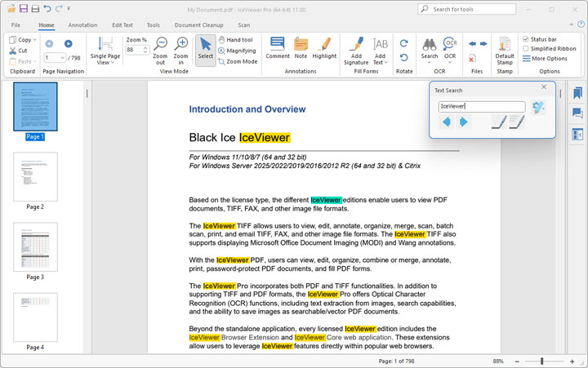Expand the Copy dropdown arrow

(x=34, y=40)
